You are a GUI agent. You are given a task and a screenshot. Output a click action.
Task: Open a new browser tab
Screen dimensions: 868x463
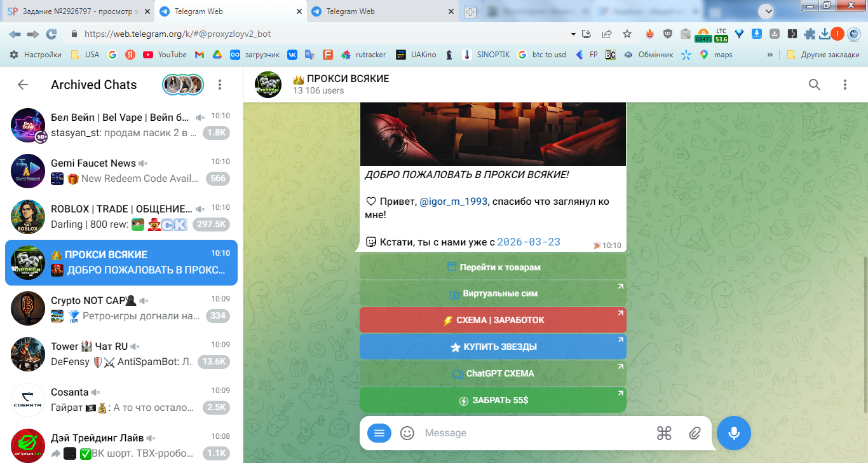[470, 11]
